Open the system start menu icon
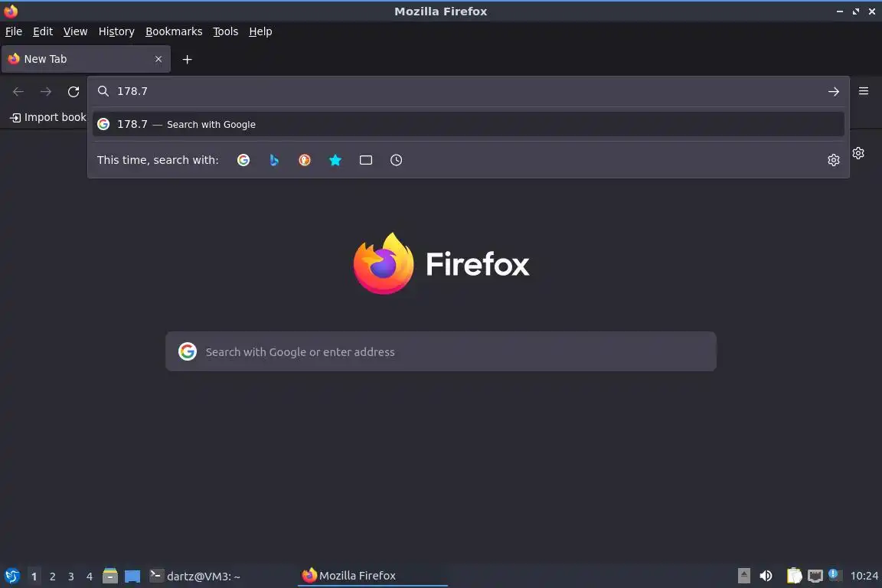This screenshot has width=882, height=588. 11,577
